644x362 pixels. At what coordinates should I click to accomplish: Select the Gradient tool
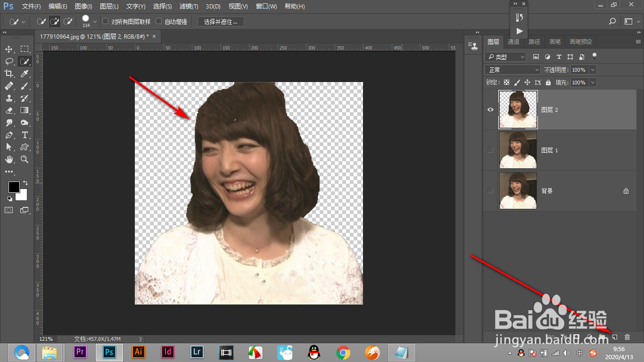[x=25, y=110]
